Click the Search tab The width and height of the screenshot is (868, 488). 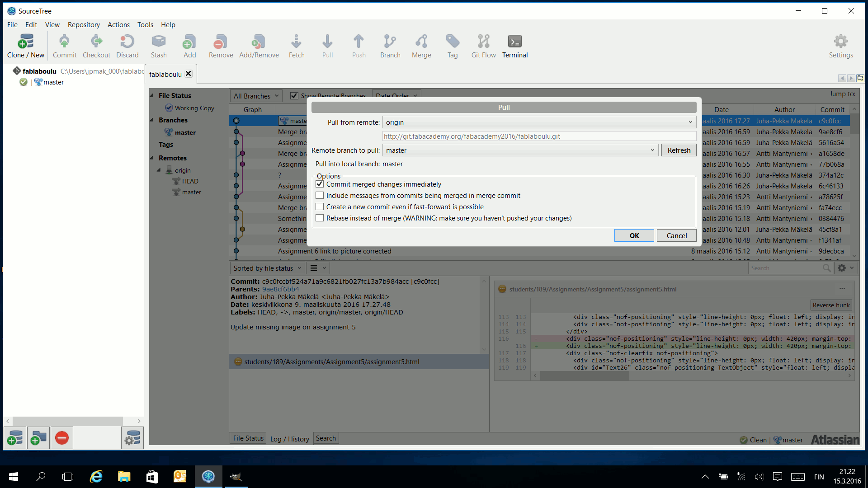coord(325,438)
